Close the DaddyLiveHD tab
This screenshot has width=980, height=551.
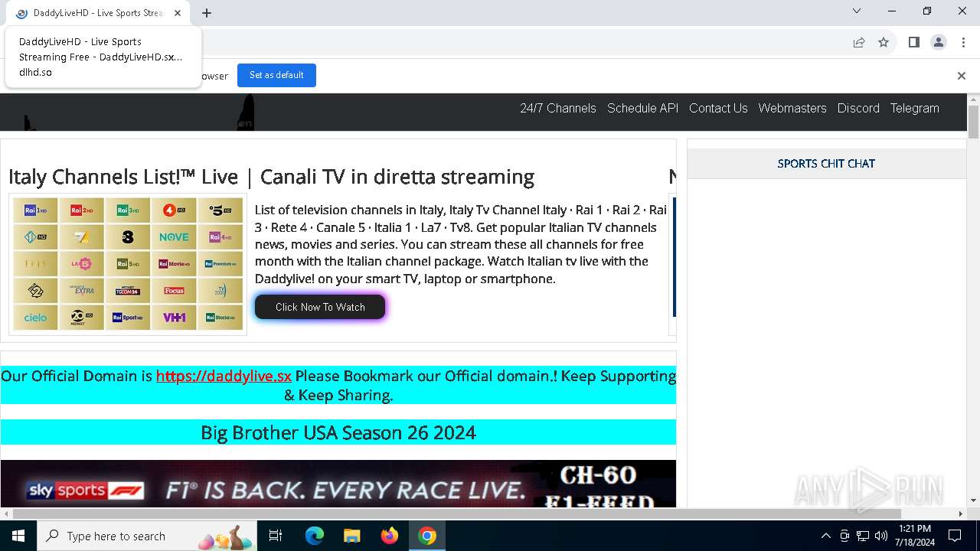178,13
